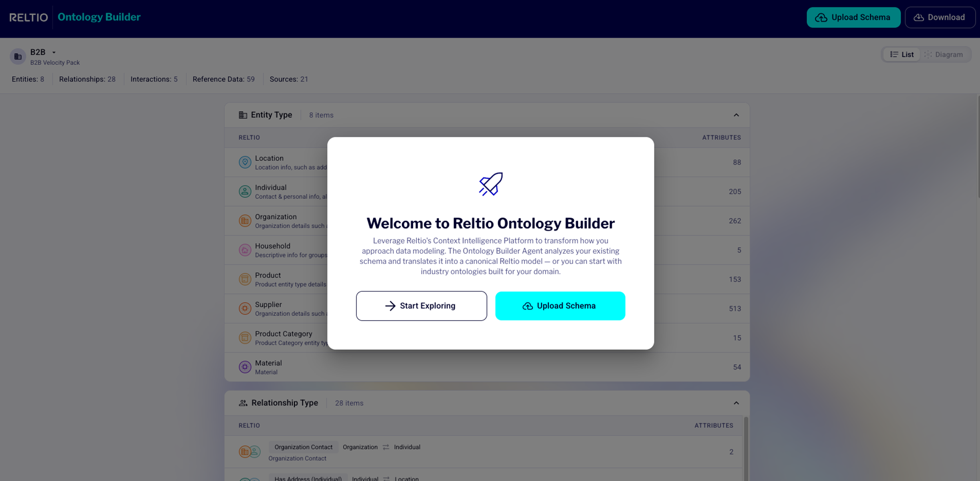This screenshot has height=481, width=980.
Task: Click the Product Category entity icon
Action: tap(245, 338)
